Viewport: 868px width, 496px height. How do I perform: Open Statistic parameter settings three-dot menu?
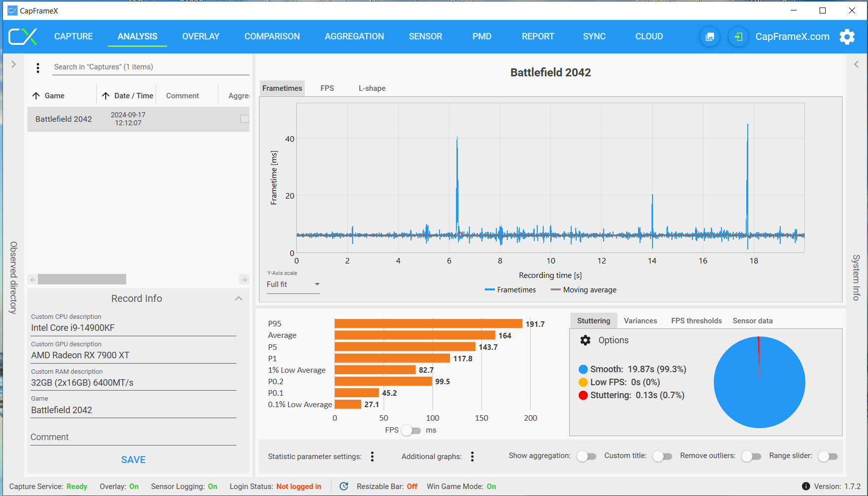click(372, 457)
